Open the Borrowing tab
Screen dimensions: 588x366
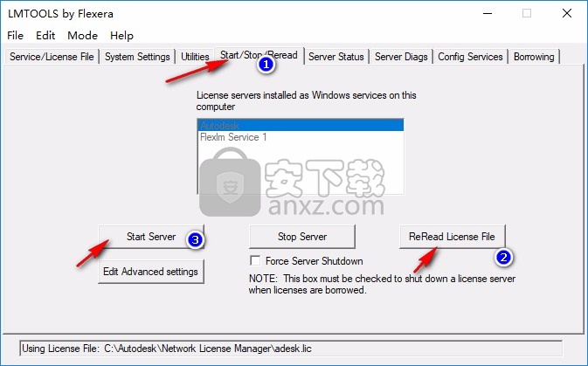(x=534, y=57)
